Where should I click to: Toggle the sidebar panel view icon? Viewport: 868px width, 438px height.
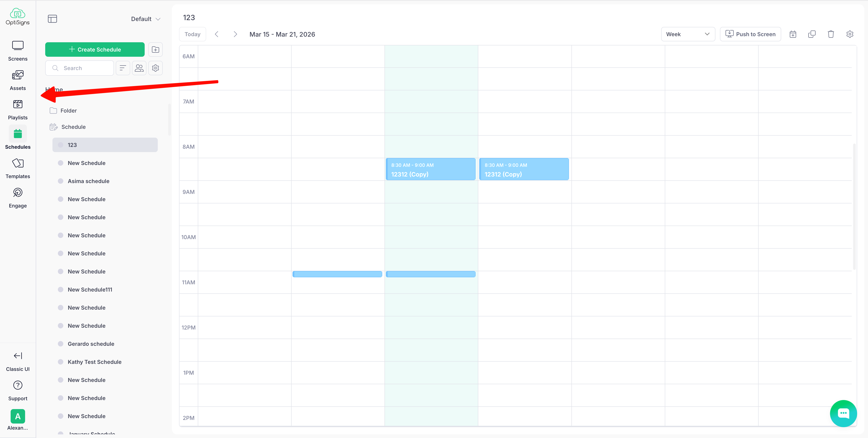click(53, 19)
